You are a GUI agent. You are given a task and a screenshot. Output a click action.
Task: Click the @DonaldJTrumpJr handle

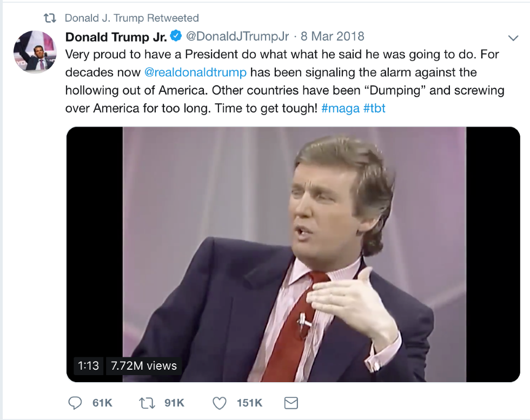[237, 37]
